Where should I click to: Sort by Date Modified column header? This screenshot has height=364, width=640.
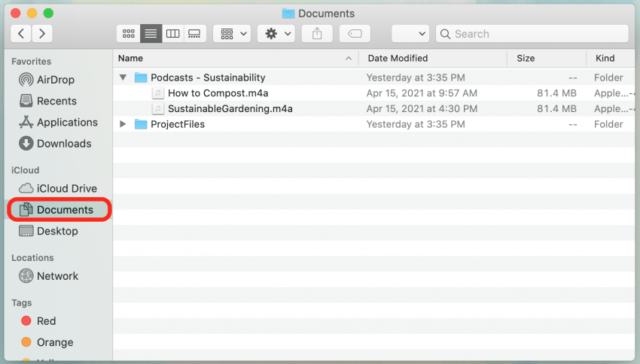(398, 58)
